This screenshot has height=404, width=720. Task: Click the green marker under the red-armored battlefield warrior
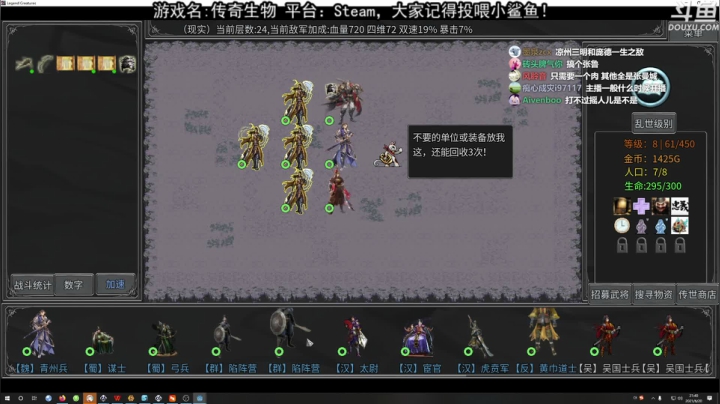329,208
